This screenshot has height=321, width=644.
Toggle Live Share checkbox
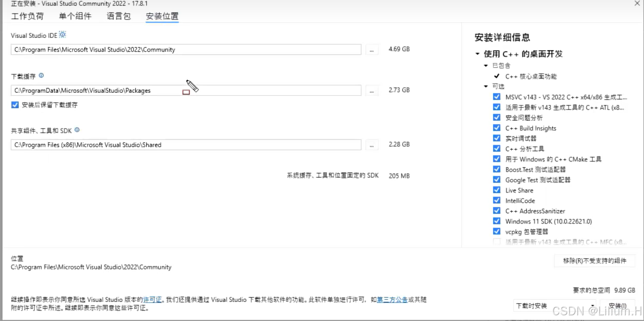point(497,190)
